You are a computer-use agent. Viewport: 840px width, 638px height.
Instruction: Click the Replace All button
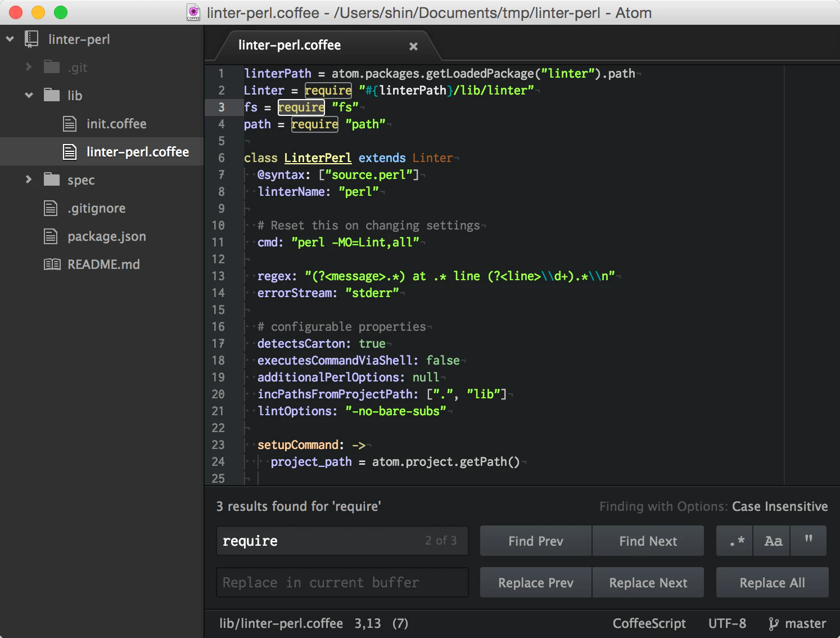click(x=772, y=582)
